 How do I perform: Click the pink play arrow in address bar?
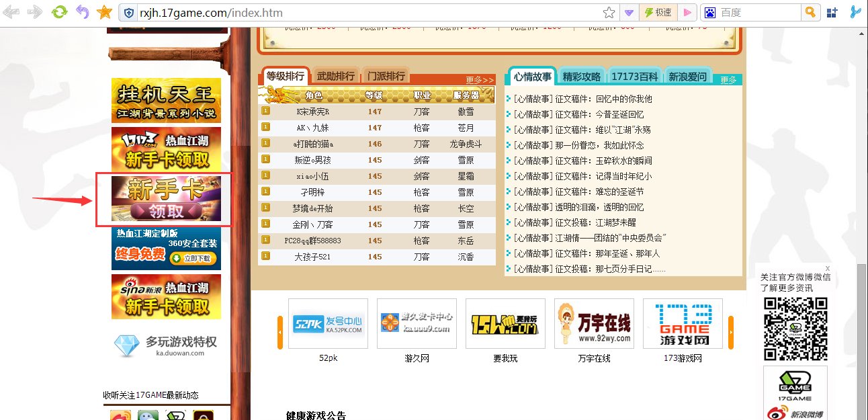pos(687,12)
